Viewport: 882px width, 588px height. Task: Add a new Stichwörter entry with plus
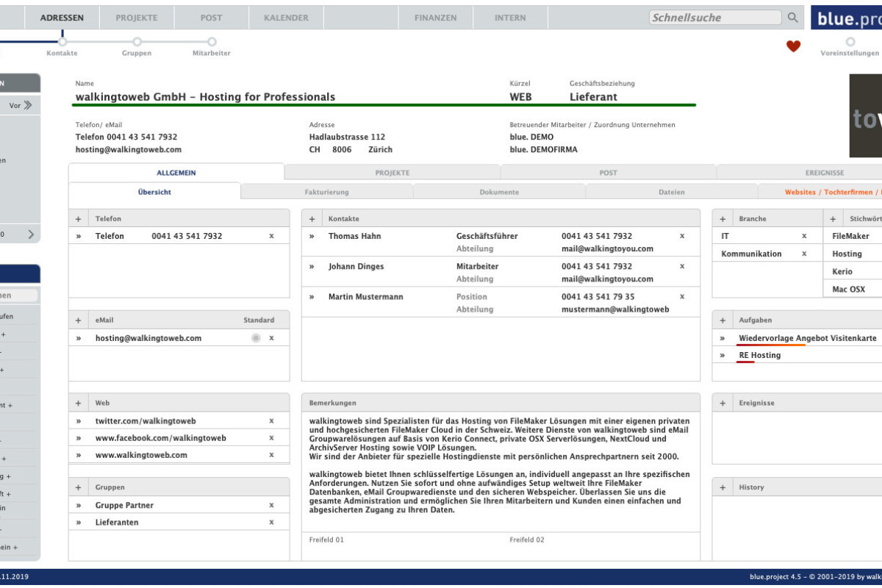click(x=833, y=219)
